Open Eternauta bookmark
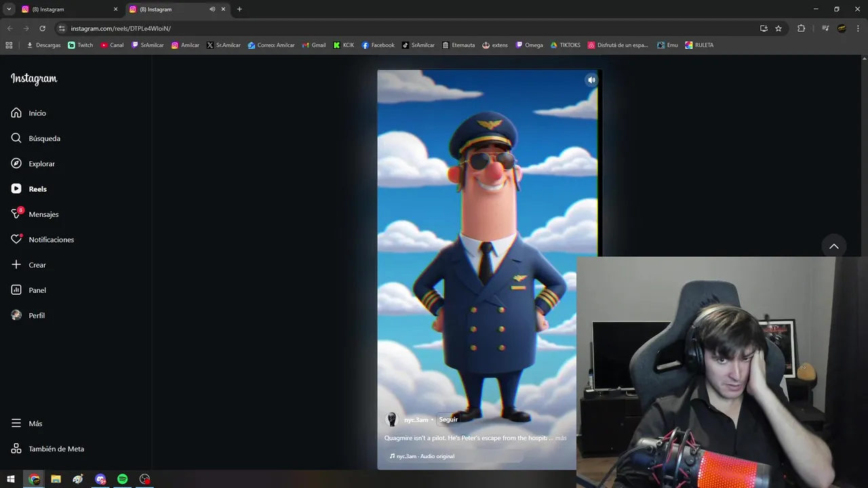Screen dimensions: 868x488 pyautogui.click(x=458, y=45)
